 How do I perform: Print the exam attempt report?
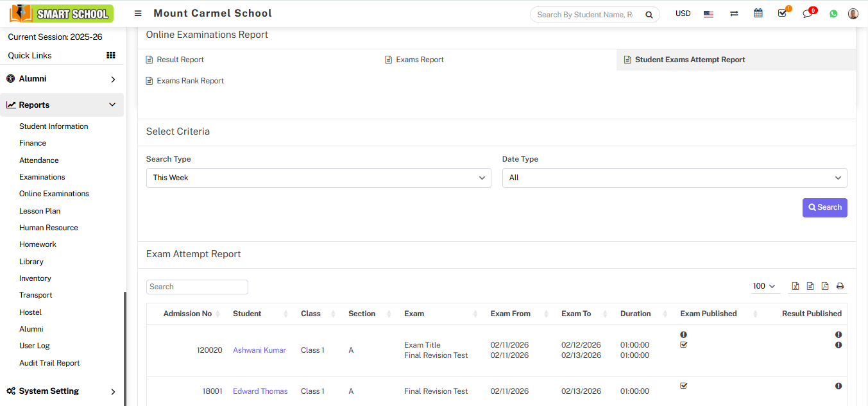coord(840,286)
